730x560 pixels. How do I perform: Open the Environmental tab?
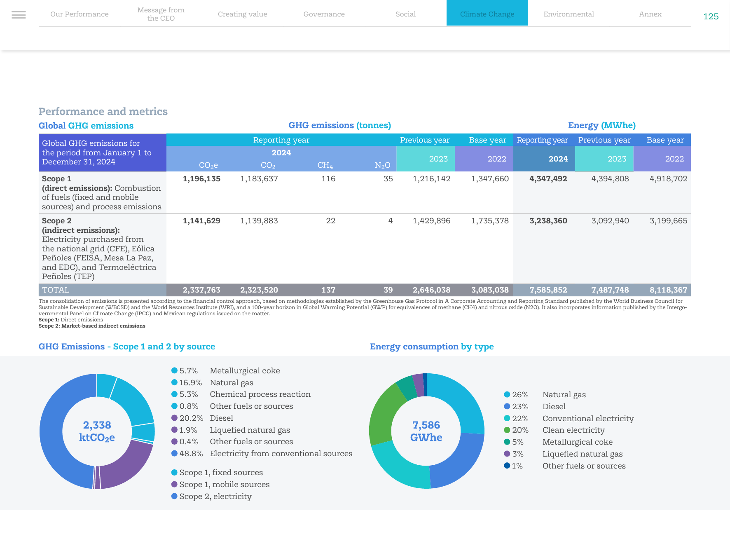(569, 14)
